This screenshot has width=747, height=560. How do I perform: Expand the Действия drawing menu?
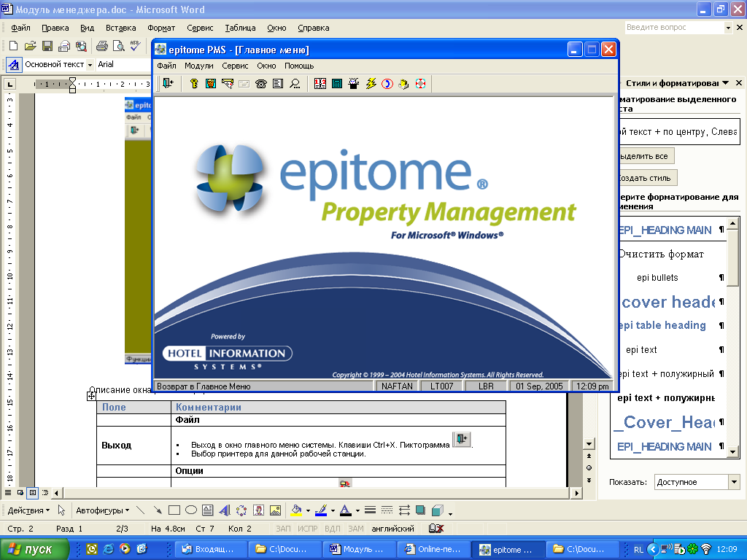pos(28,510)
